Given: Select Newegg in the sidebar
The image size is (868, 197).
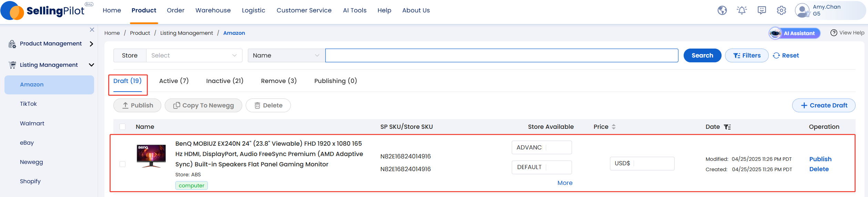Looking at the screenshot, I should (31, 162).
